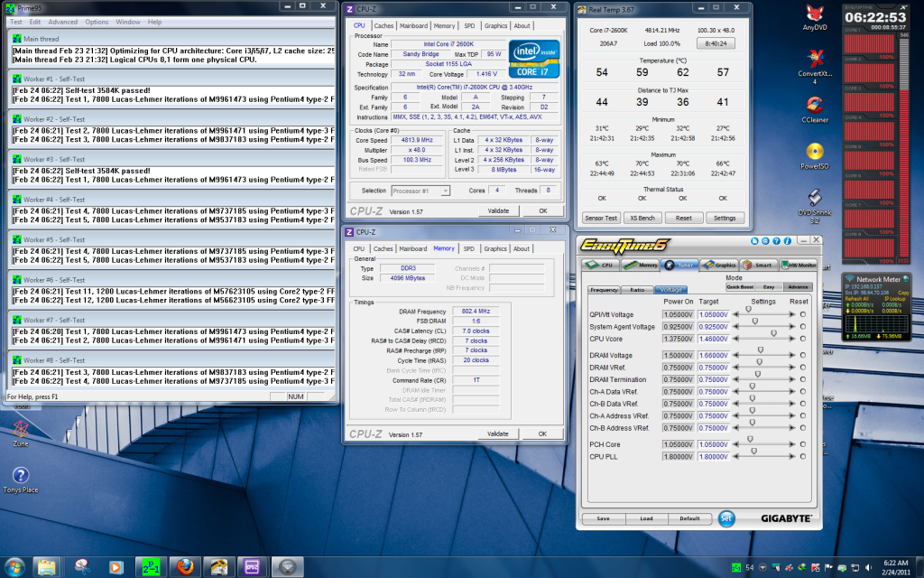
Task: Reset the CPU Vcore setting
Action: coord(802,340)
